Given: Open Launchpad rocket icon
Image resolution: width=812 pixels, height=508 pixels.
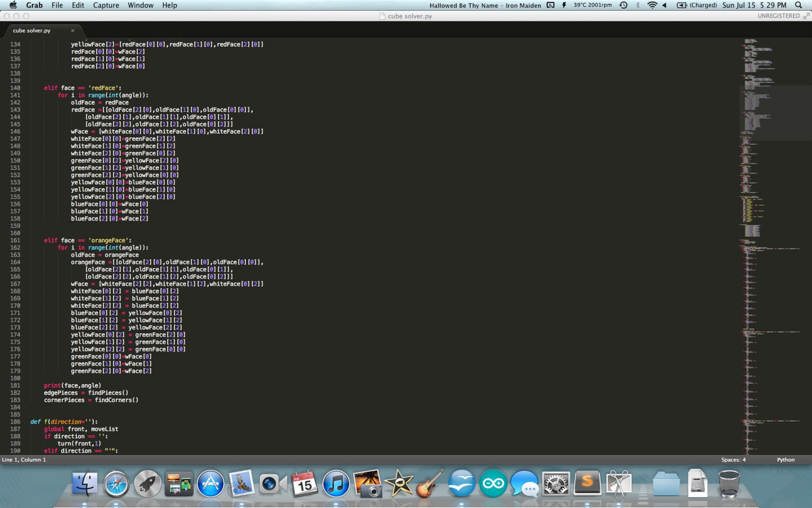Looking at the screenshot, I should pyautogui.click(x=148, y=483).
